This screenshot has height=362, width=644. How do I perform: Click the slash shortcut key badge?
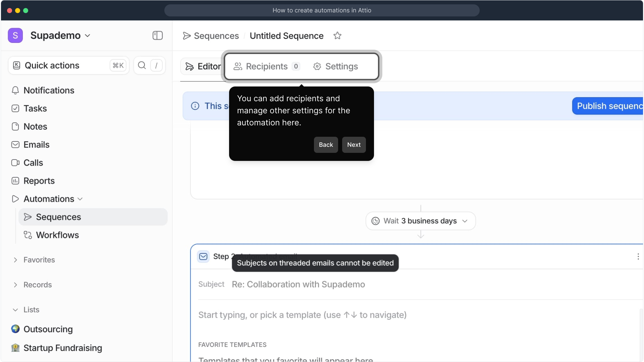(x=156, y=65)
